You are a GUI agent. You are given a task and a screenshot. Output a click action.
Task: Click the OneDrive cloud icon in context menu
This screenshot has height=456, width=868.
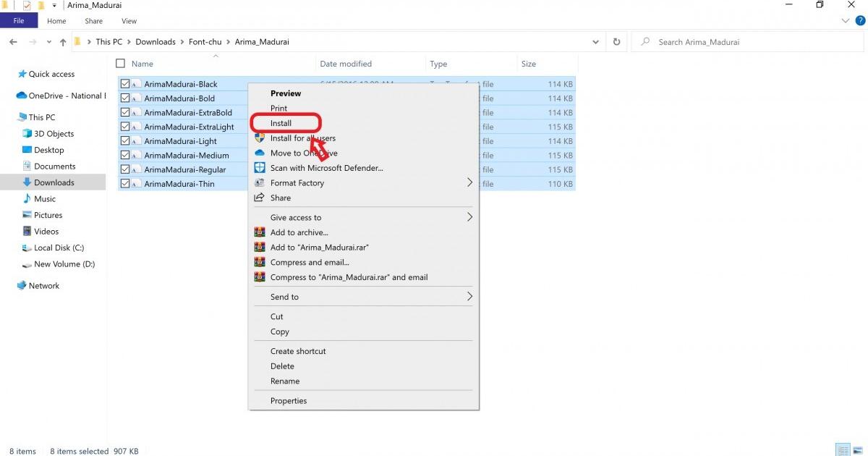point(260,153)
